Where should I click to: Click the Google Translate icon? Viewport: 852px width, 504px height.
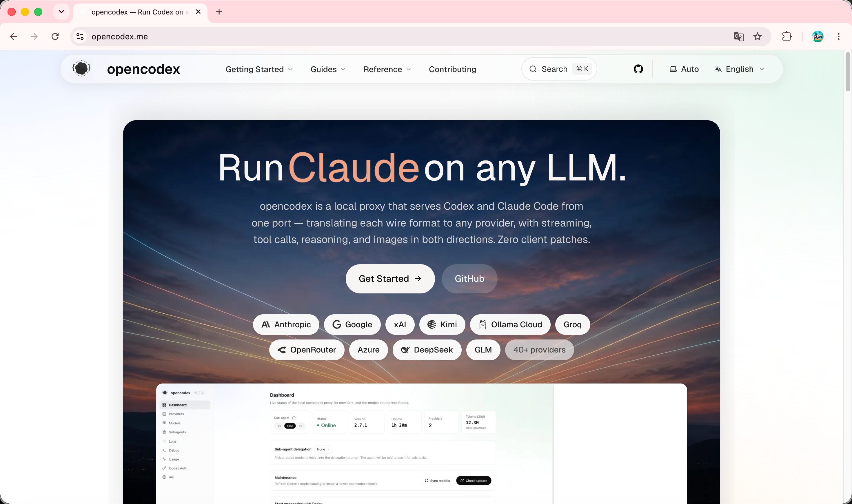[738, 37]
